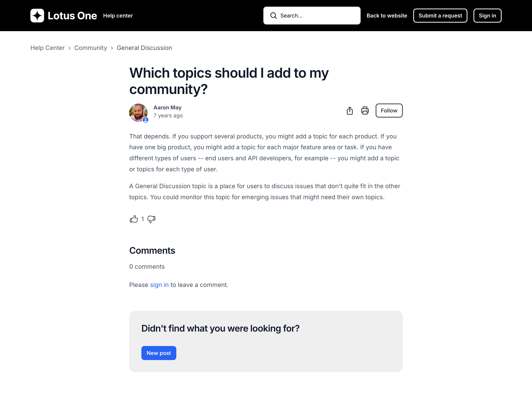Navigate to Community breadcrumb
The width and height of the screenshot is (532, 395).
tap(91, 48)
